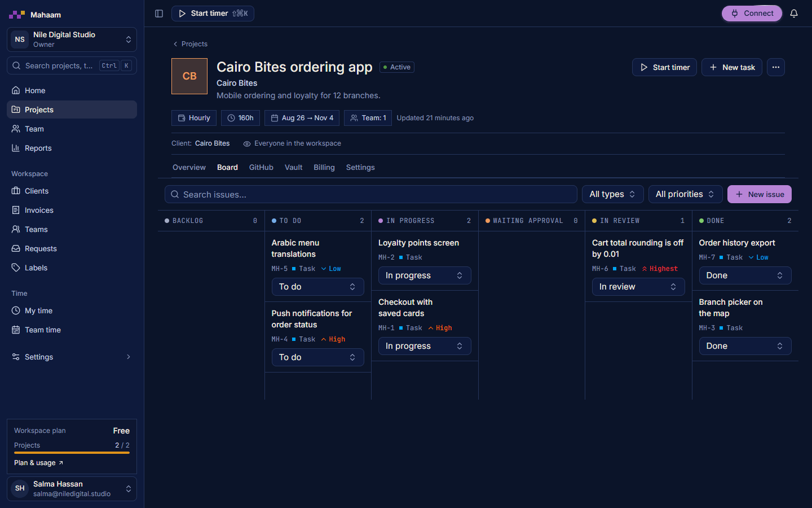This screenshot has width=812, height=508.
Task: Change status of Push notifications issue
Action: click(317, 357)
